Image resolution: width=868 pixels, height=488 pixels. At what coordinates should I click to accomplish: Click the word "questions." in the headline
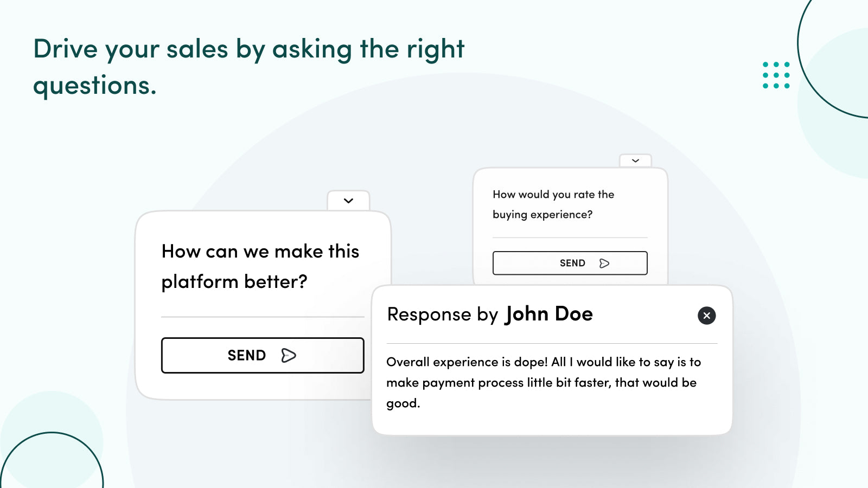tap(95, 86)
